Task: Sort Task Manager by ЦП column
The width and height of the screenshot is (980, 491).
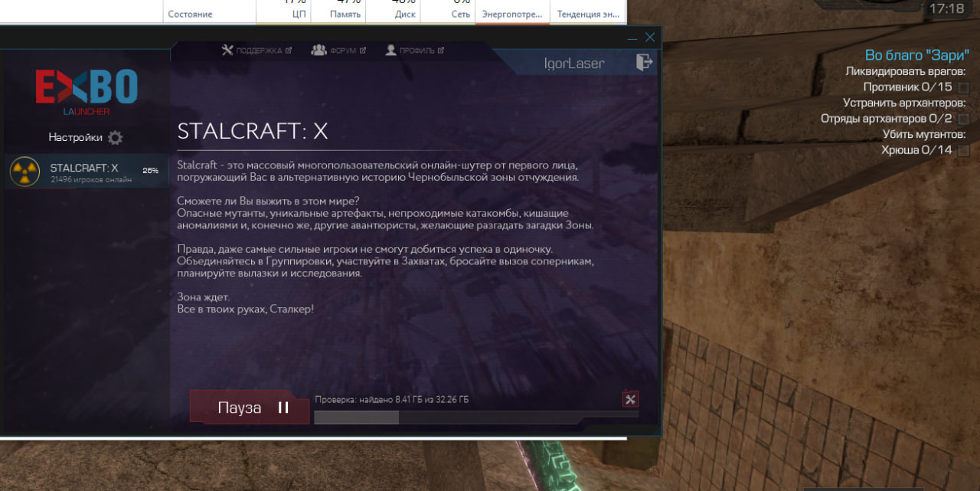Action: pos(299,14)
